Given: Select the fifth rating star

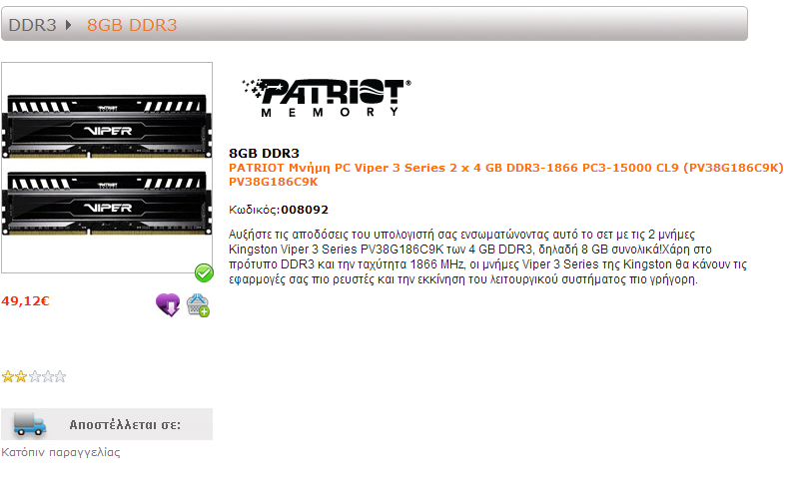Looking at the screenshot, I should click(60, 376).
